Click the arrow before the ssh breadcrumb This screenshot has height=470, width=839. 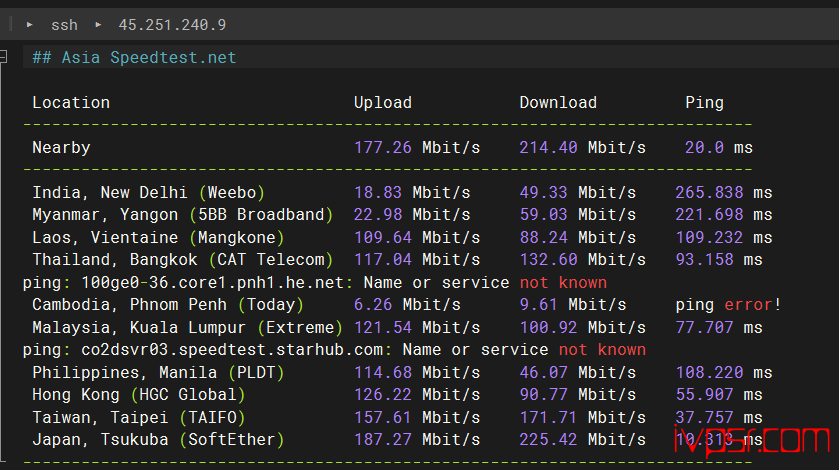click(30, 24)
